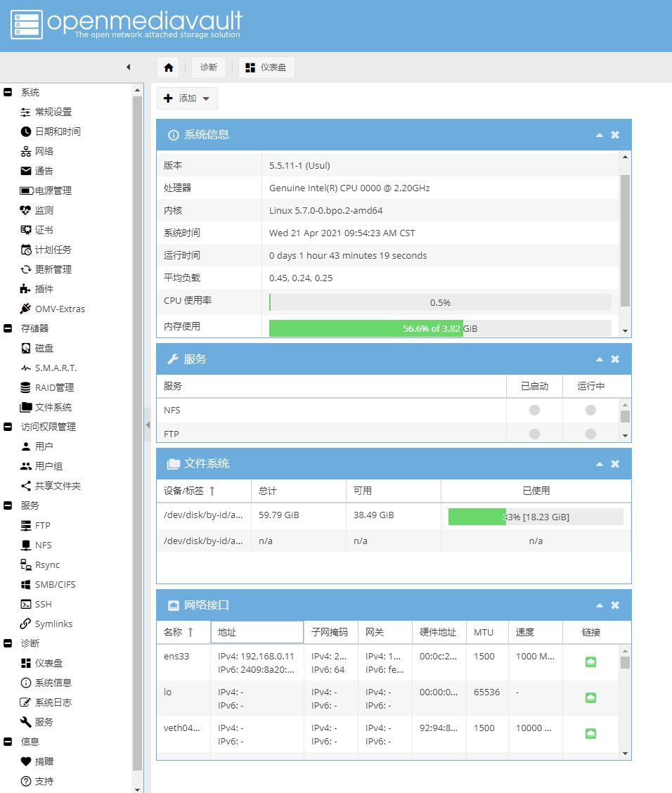Screen dimensions: 672x793
Task: Collapse the left navigation sidebar
Action: click(128, 67)
